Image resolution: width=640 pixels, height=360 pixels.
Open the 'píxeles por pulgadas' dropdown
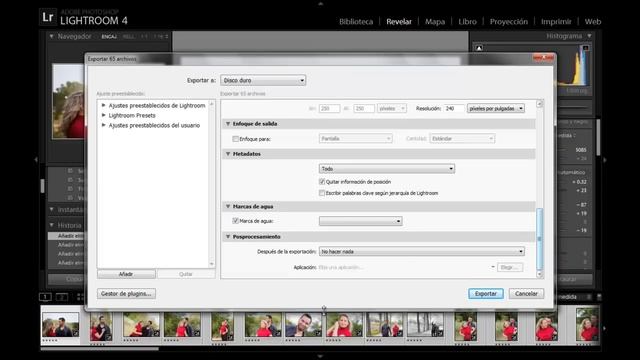click(496, 109)
